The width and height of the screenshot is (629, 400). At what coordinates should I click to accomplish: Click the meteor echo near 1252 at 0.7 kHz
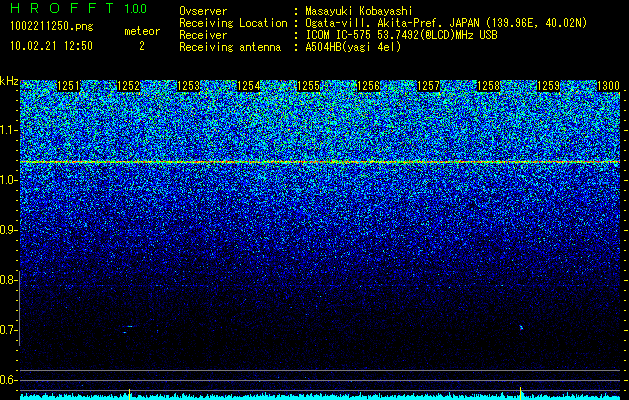click(x=128, y=329)
